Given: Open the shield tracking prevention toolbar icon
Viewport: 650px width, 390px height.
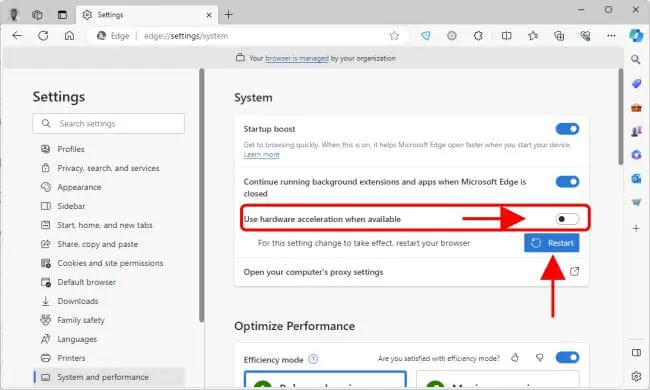Looking at the screenshot, I should click(x=426, y=36).
